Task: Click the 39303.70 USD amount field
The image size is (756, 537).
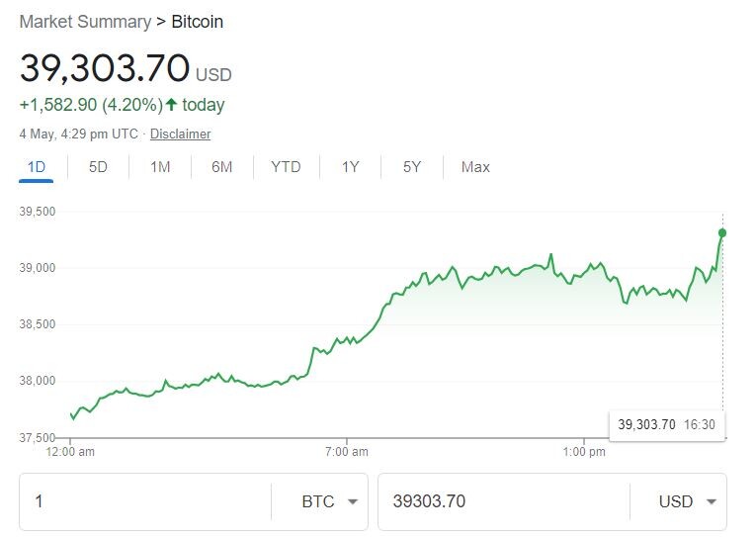Action: (504, 501)
